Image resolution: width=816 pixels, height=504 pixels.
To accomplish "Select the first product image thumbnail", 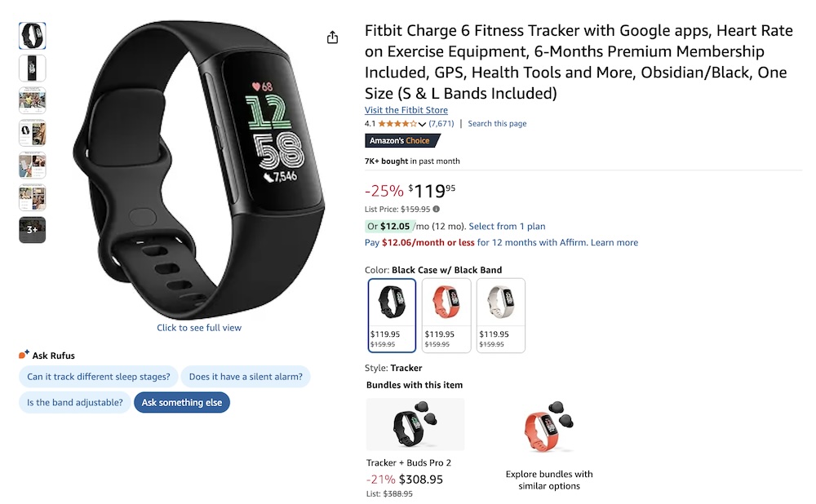I will (x=32, y=35).
